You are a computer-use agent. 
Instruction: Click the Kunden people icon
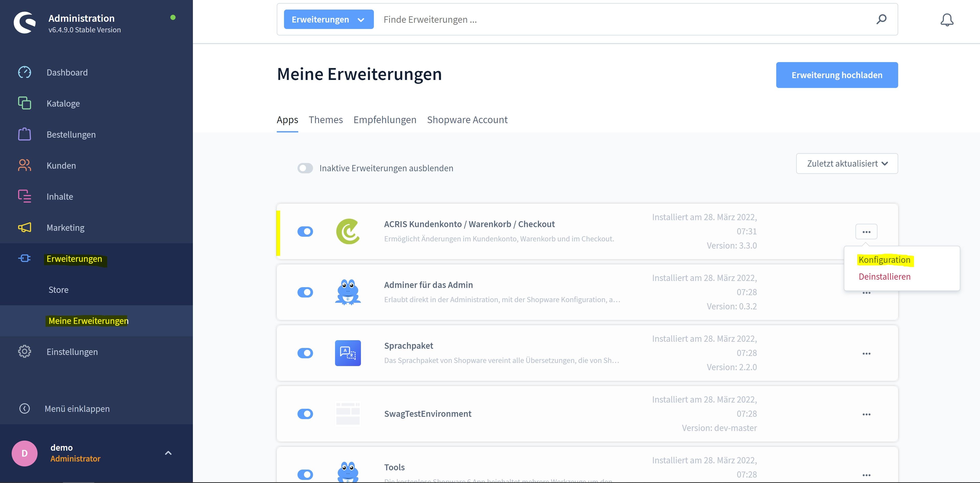click(25, 165)
